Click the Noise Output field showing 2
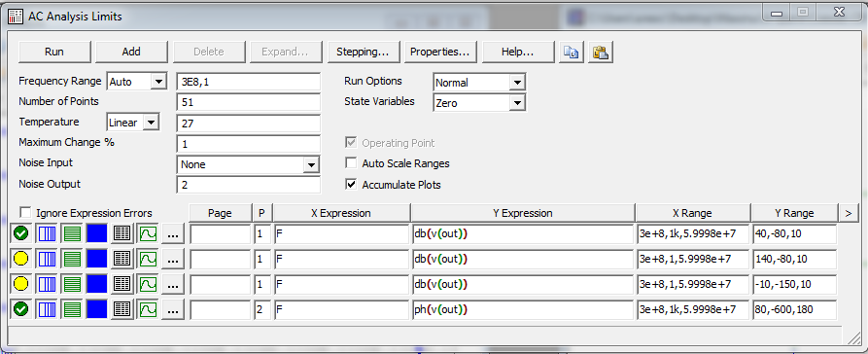The height and width of the screenshot is (354, 868). 248,185
